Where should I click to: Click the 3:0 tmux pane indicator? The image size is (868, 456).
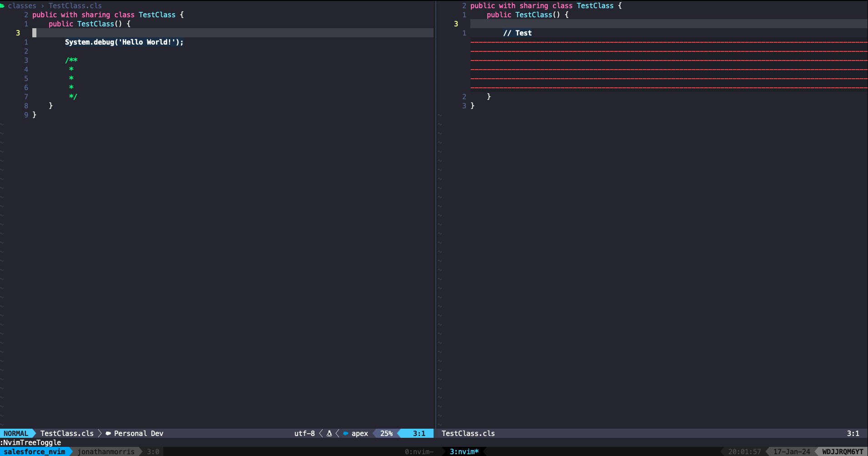click(153, 451)
